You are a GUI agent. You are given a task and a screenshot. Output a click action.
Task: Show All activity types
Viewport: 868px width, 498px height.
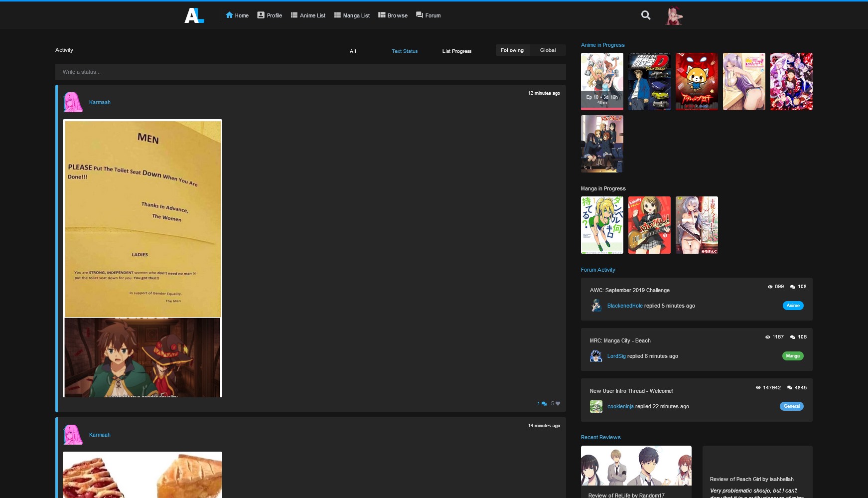click(x=353, y=51)
